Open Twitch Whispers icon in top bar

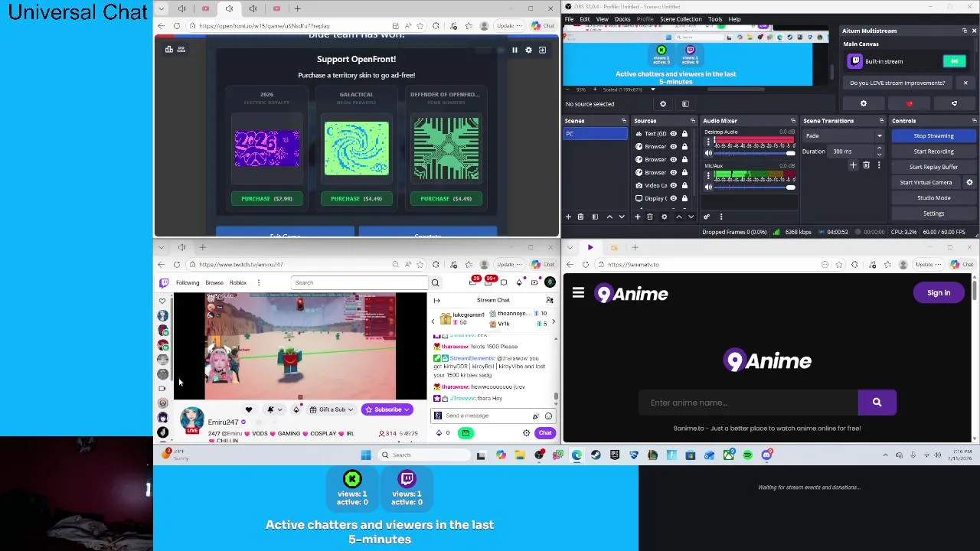[x=503, y=282]
